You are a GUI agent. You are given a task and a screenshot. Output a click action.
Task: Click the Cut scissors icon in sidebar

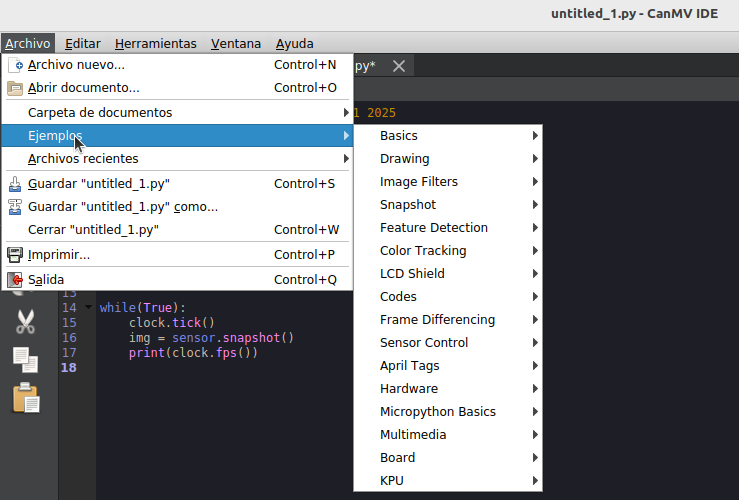click(x=25, y=322)
